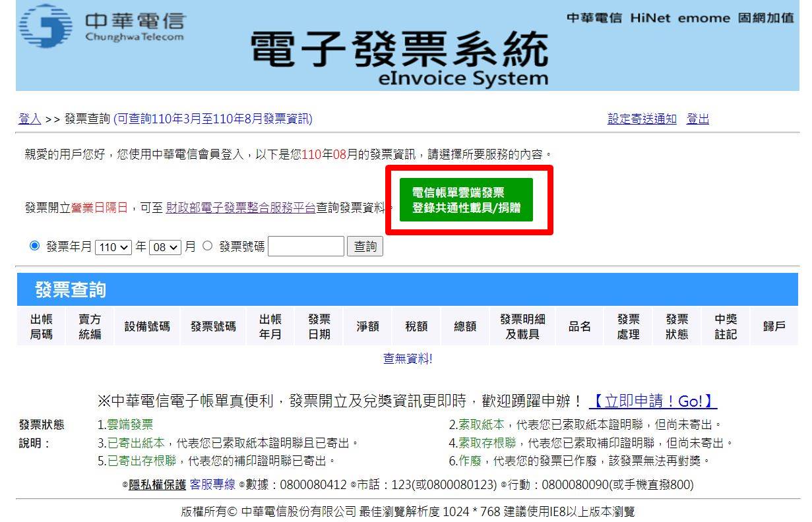The width and height of the screenshot is (812, 522).
Task: Click the 發票查詢 table heading
Action: pyautogui.click(x=71, y=289)
